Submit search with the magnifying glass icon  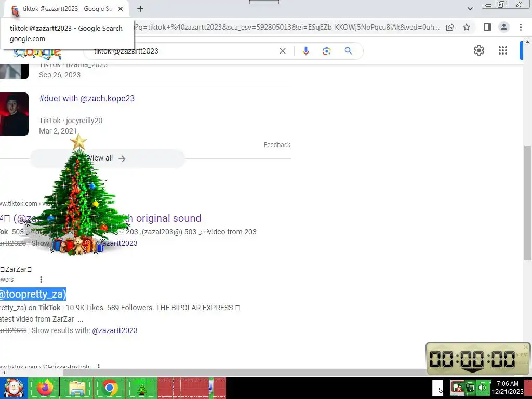point(348,51)
